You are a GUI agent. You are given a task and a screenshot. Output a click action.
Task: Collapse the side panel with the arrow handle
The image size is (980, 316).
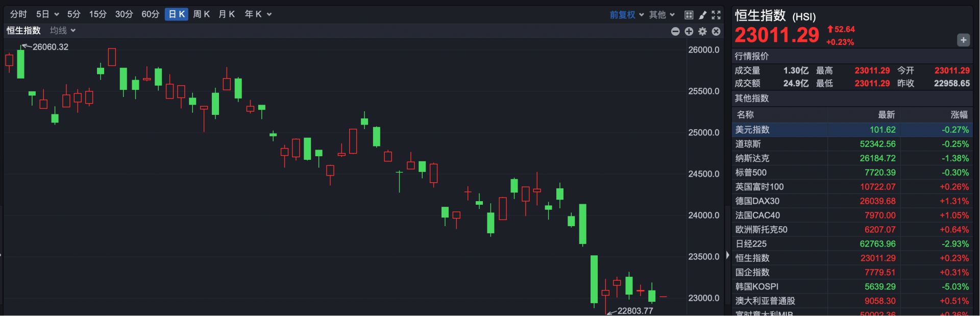click(x=727, y=255)
